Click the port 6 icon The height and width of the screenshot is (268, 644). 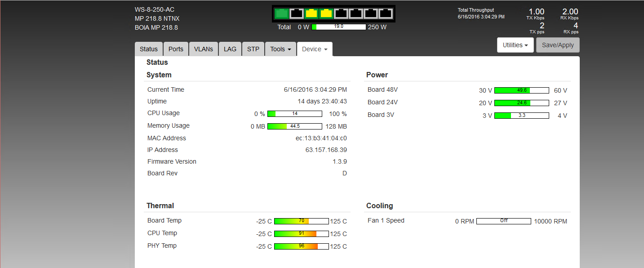(355, 13)
